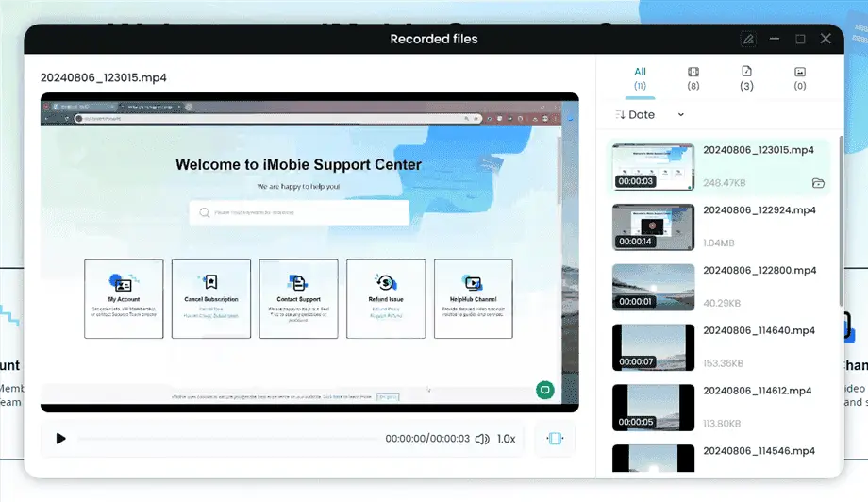This screenshot has height=502, width=868.
Task: Mute the video volume speaker icon
Action: [x=482, y=439]
